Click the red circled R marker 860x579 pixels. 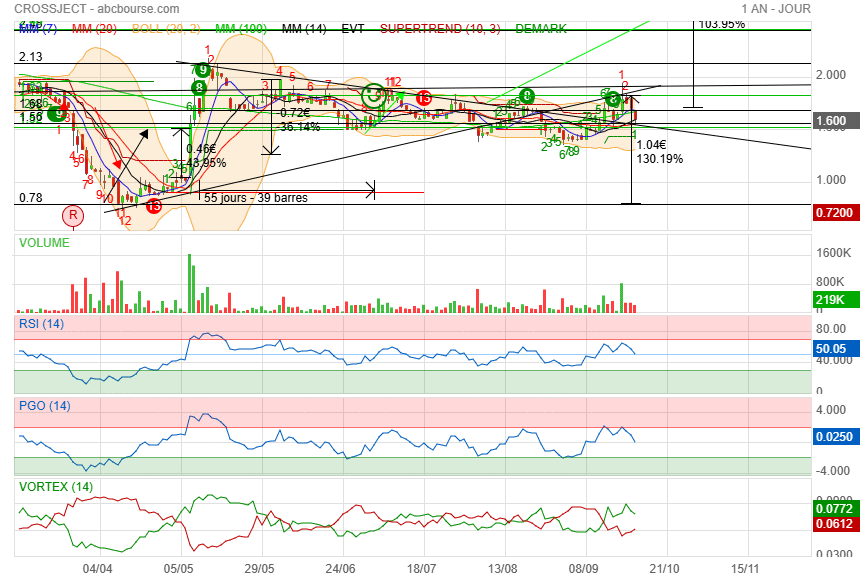[72, 214]
